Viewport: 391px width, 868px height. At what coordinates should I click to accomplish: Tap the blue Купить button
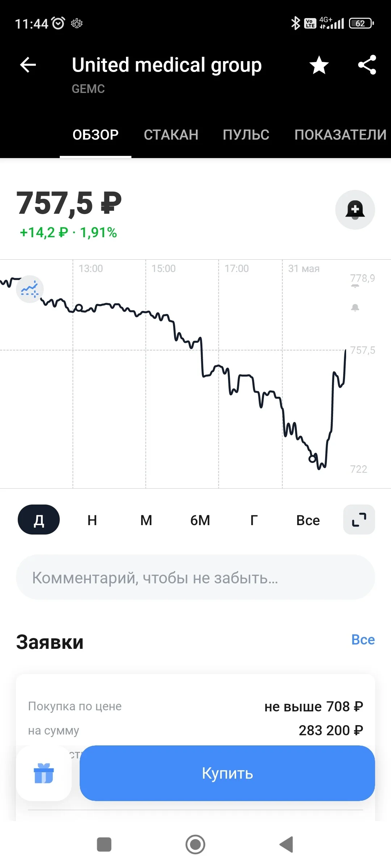coord(227,773)
